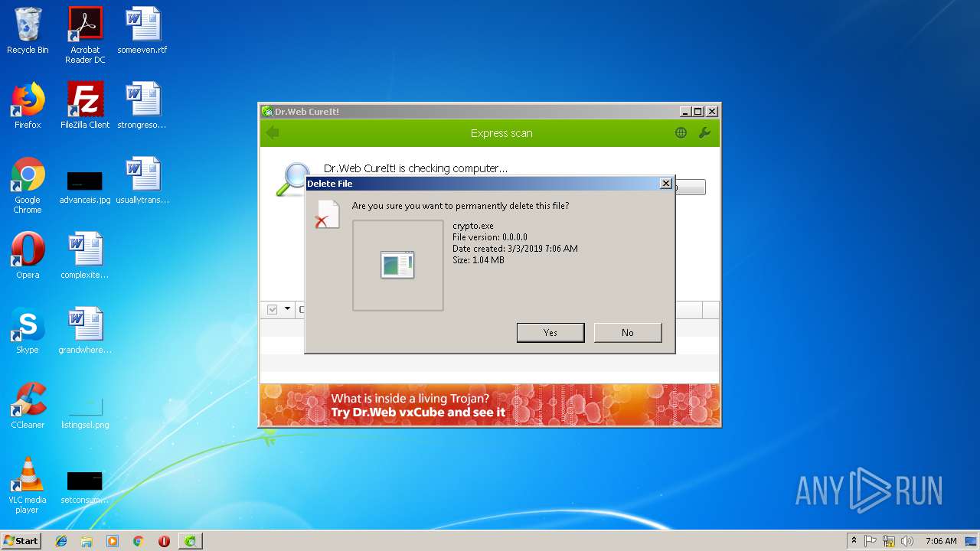Launch Opera from the desktop

pyautogui.click(x=28, y=256)
